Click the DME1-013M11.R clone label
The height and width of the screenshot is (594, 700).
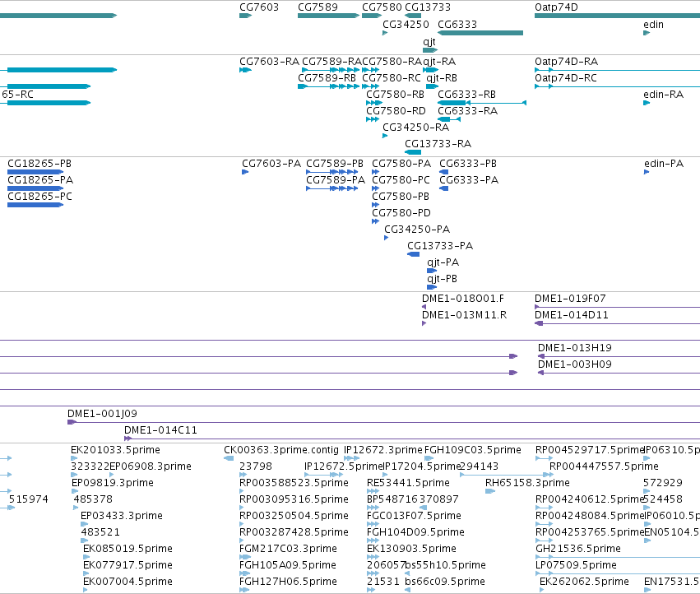coord(464,315)
